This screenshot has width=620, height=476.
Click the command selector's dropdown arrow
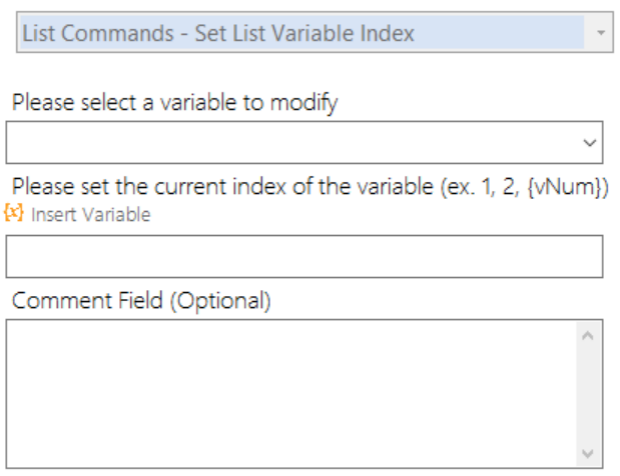coord(600,33)
